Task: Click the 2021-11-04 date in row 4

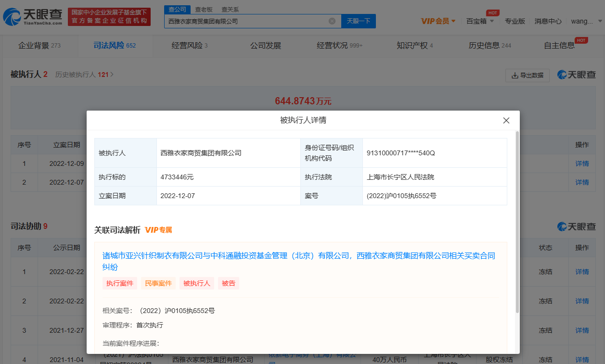Action: pos(67,359)
